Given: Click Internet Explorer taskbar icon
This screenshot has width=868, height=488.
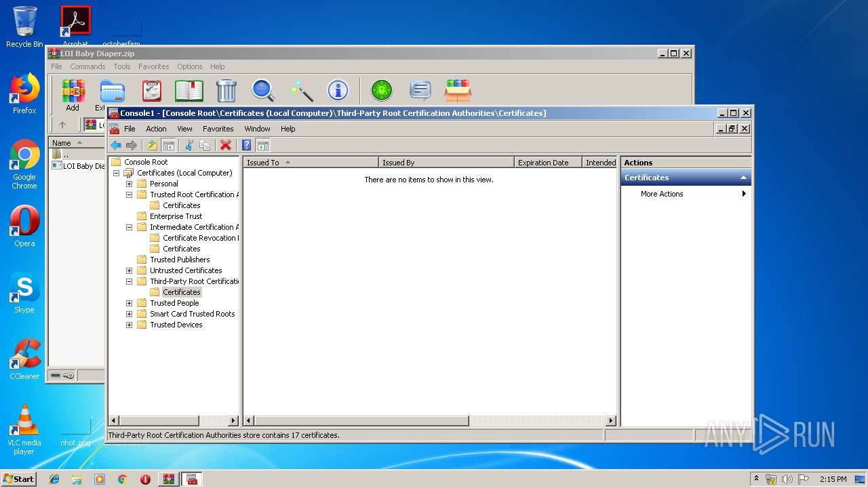Looking at the screenshot, I should (x=54, y=479).
